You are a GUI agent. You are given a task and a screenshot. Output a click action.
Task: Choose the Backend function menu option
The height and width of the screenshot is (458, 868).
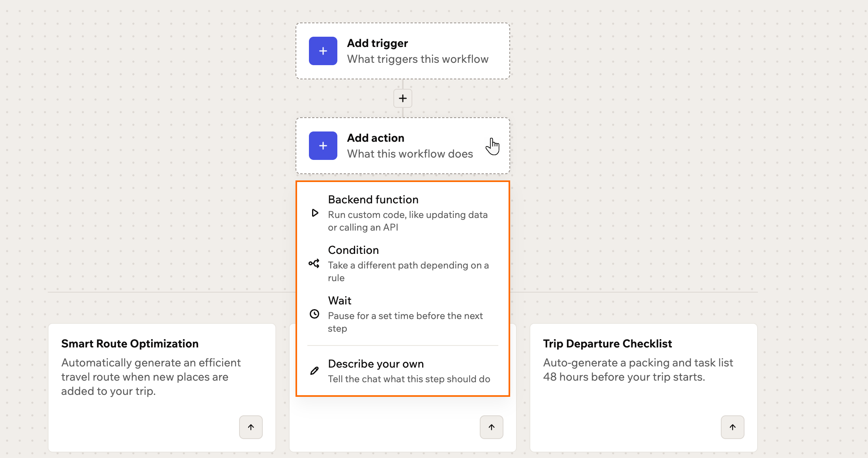pyautogui.click(x=402, y=213)
